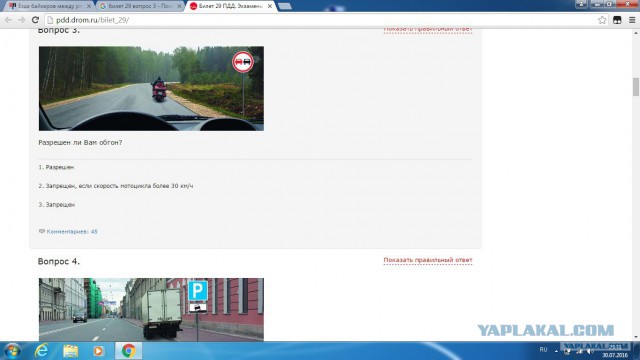Image resolution: width=640 pixels, height=360 pixels.
Task: Click the scrollbar down arrow
Action: coord(636,337)
